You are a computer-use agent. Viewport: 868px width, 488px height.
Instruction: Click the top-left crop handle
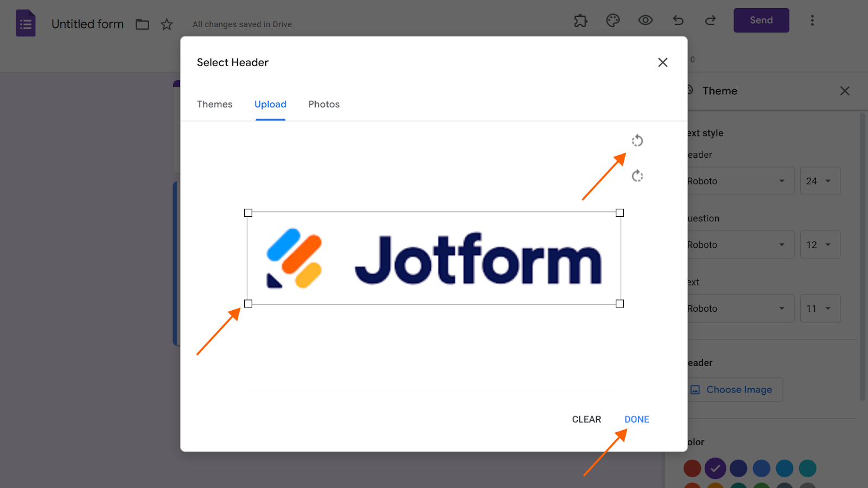[x=248, y=213]
